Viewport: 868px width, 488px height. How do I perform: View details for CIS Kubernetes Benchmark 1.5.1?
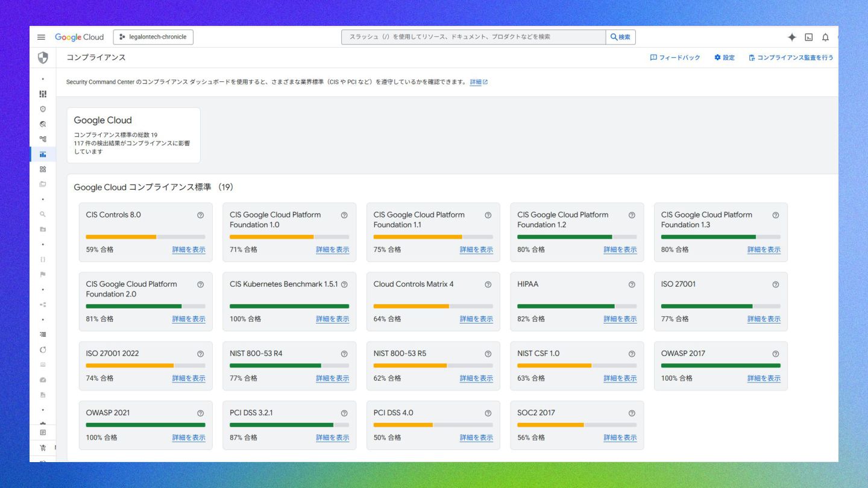point(333,319)
